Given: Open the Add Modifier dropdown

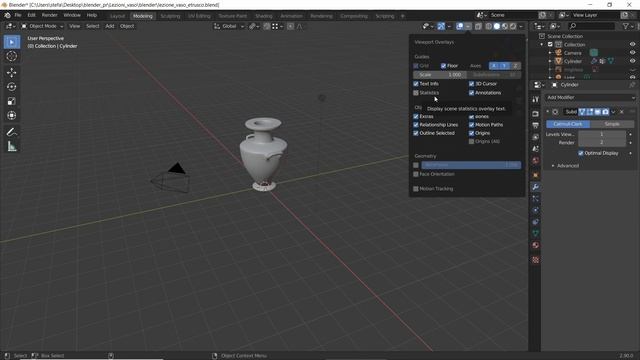Looking at the screenshot, I should pos(591,98).
